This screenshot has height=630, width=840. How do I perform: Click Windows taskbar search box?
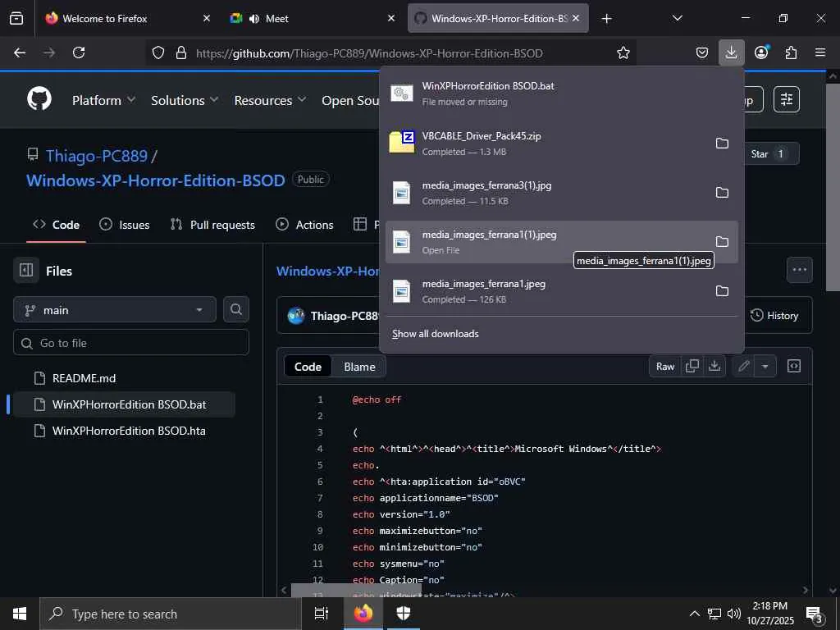[x=171, y=614]
